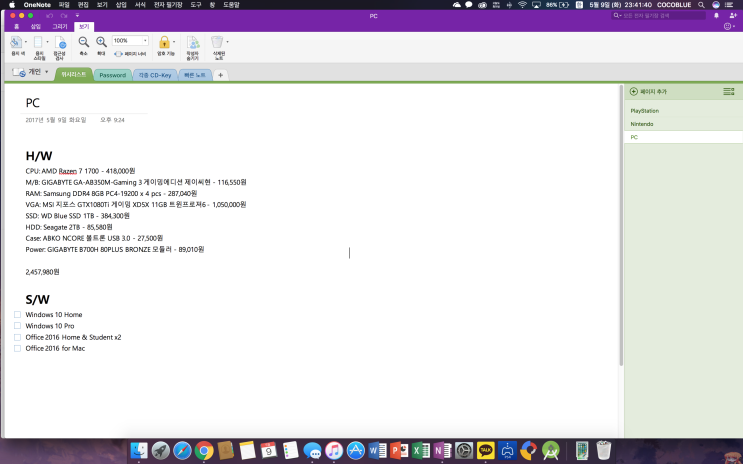Open PS4 Remote Play from the Dock
743x464 pixels.
click(x=507, y=450)
